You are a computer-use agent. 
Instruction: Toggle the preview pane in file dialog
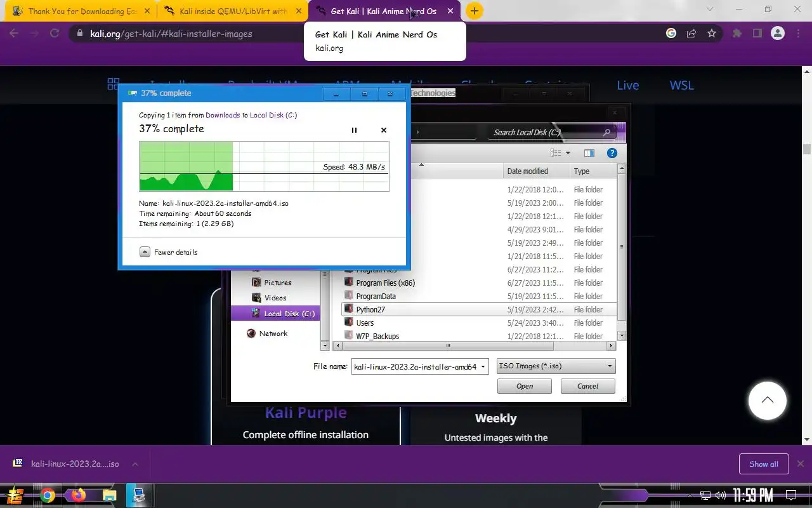pos(589,153)
